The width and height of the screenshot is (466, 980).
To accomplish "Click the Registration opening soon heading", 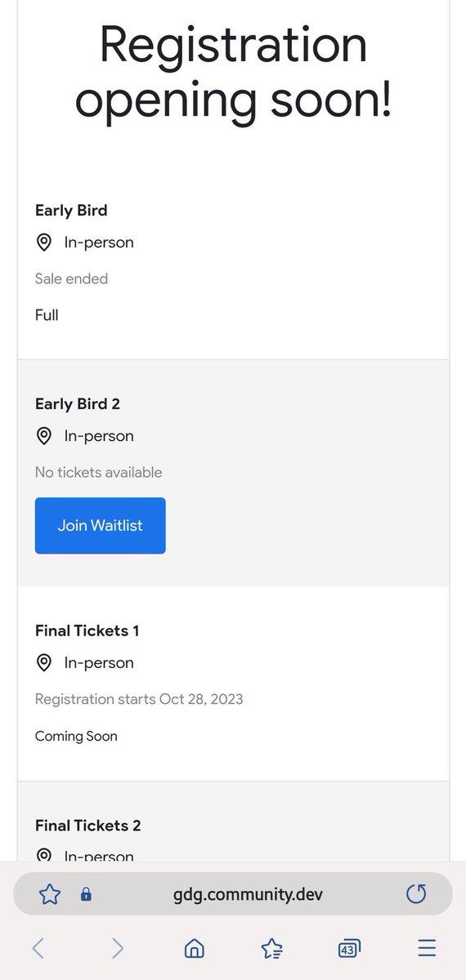I will point(233,72).
